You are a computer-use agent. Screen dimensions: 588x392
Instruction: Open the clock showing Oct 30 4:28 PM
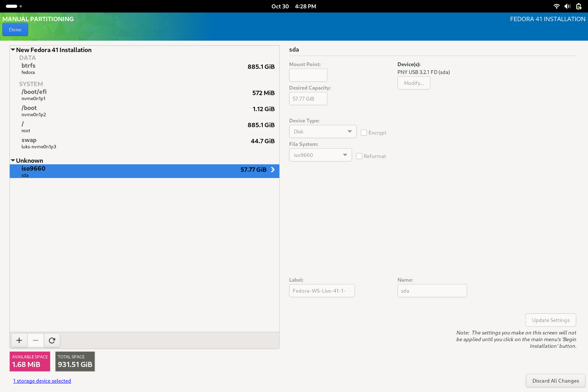point(294,6)
